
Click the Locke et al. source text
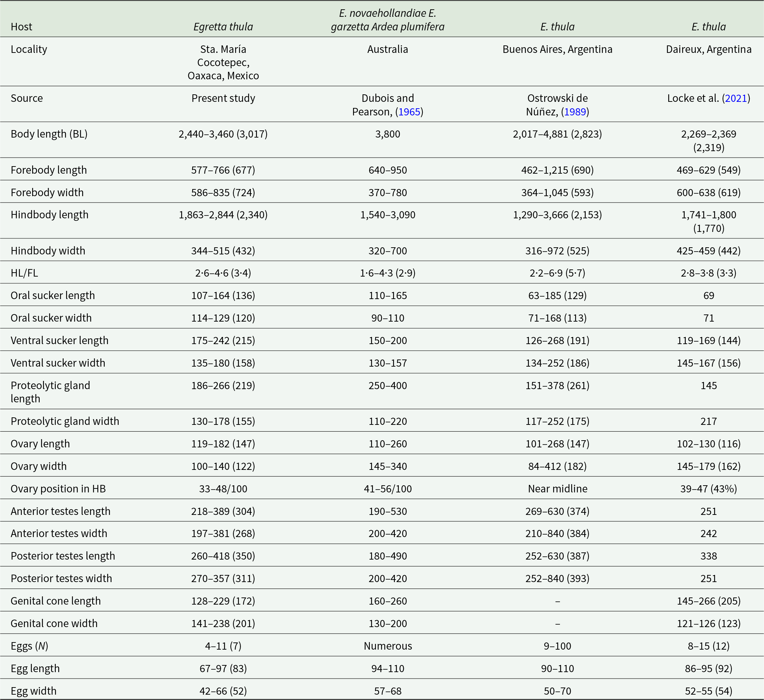click(x=694, y=98)
